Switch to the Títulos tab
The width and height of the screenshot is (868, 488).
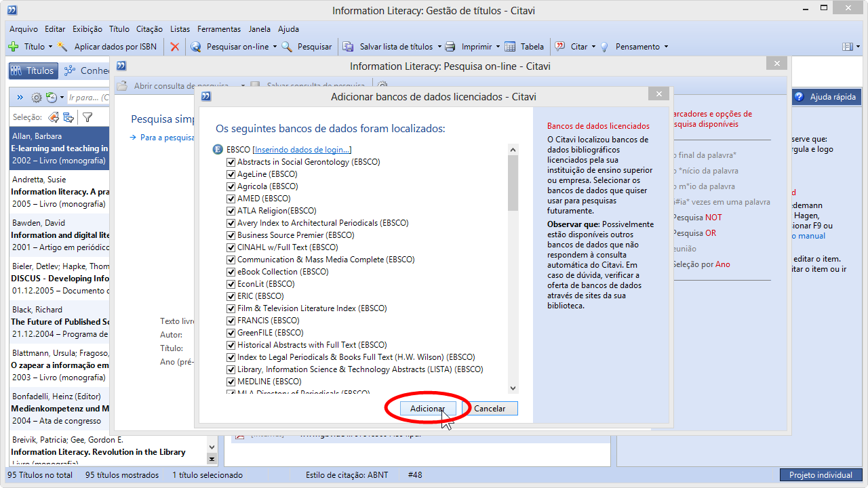click(33, 70)
